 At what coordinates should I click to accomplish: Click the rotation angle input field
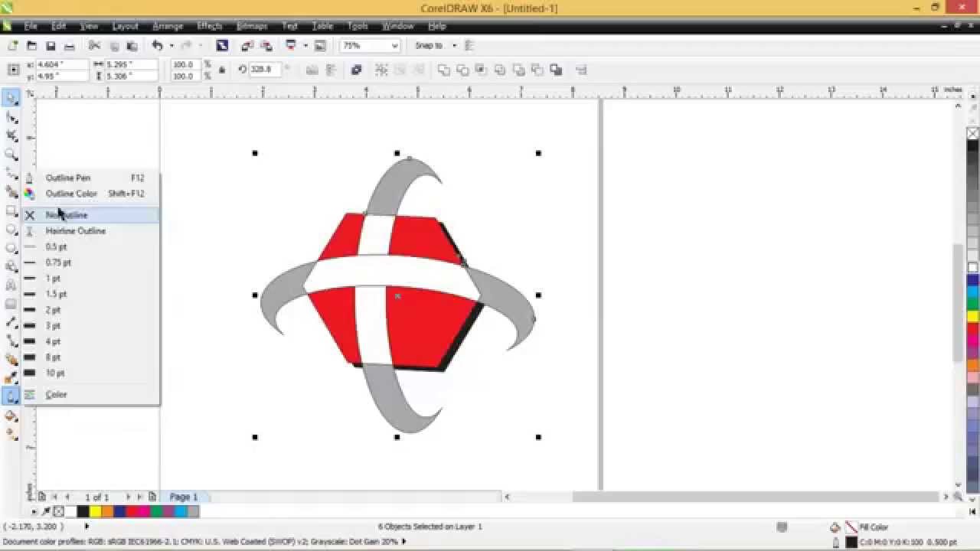pos(264,70)
